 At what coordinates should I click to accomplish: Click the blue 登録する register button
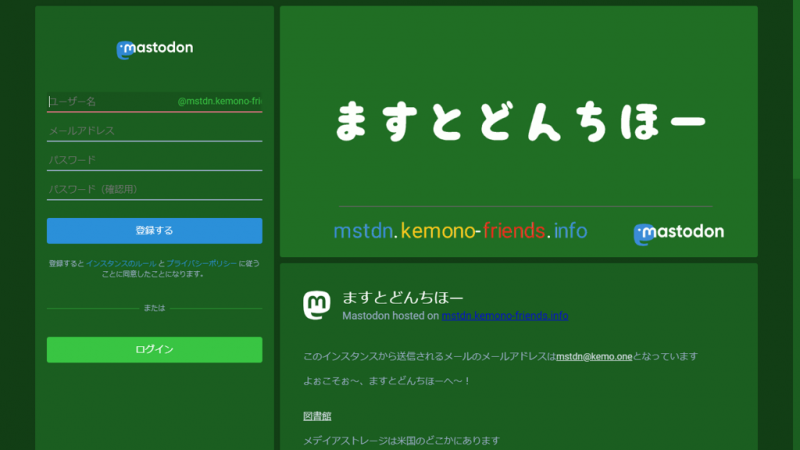155,231
